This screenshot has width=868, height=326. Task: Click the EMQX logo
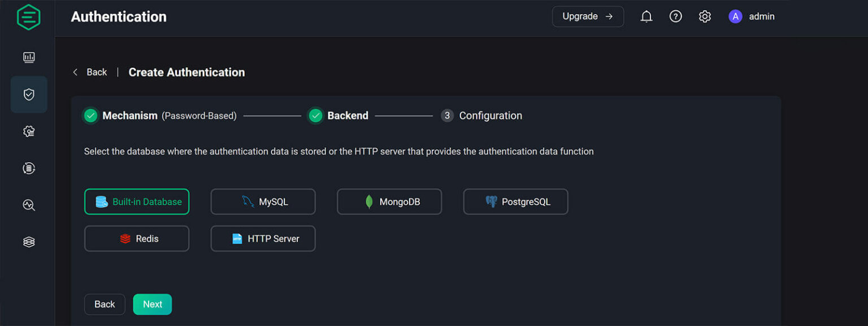coord(28,16)
